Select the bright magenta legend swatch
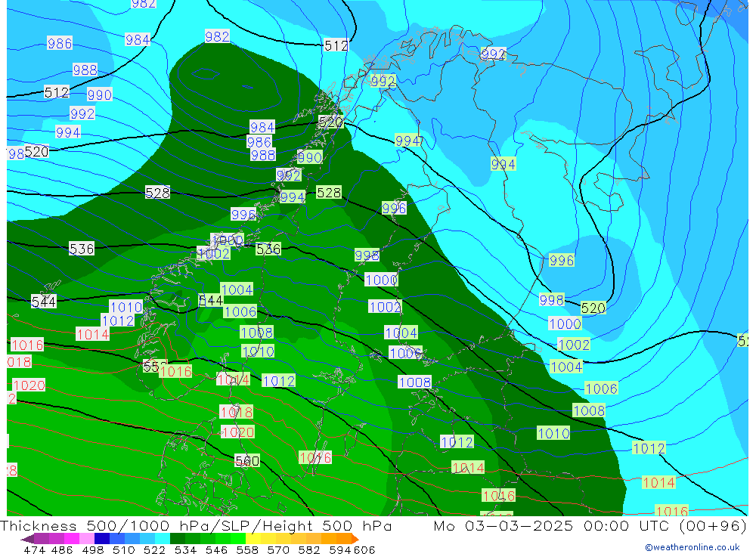 pyautogui.click(x=72, y=539)
